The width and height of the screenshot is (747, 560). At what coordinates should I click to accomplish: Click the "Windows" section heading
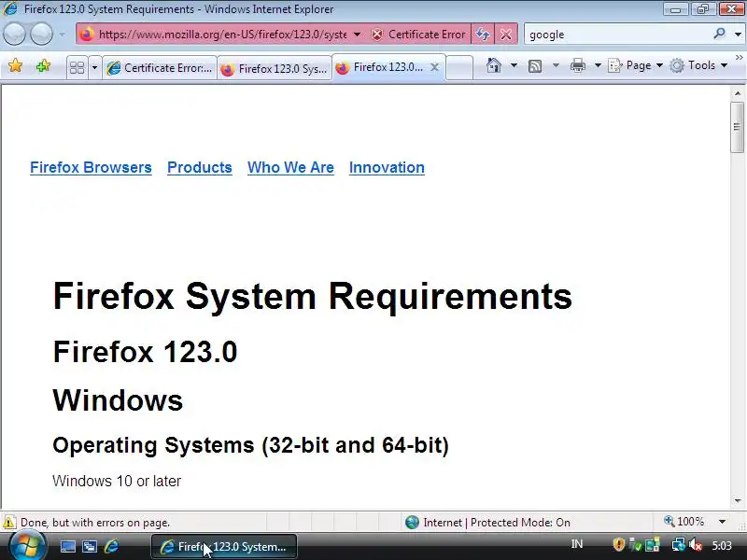tap(118, 400)
